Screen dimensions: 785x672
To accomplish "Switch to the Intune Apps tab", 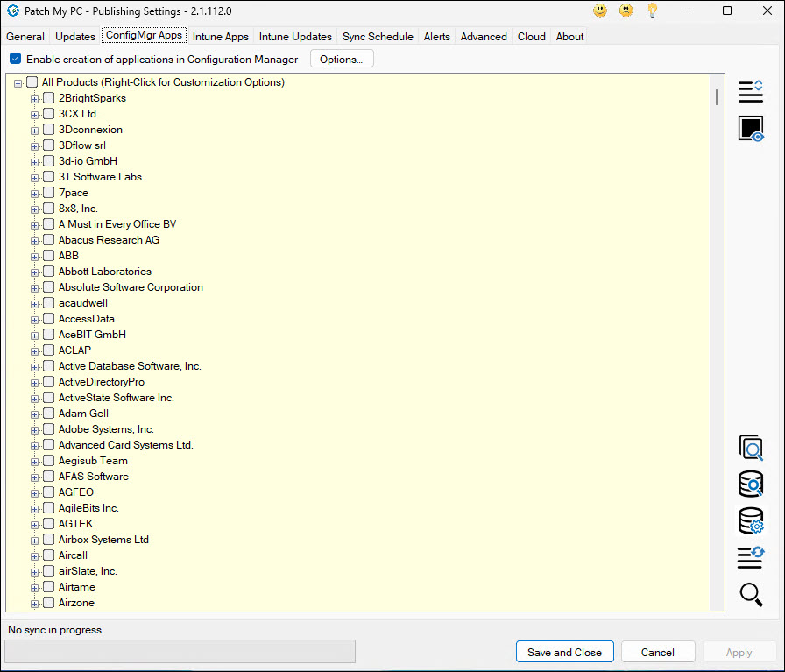I will [x=221, y=37].
